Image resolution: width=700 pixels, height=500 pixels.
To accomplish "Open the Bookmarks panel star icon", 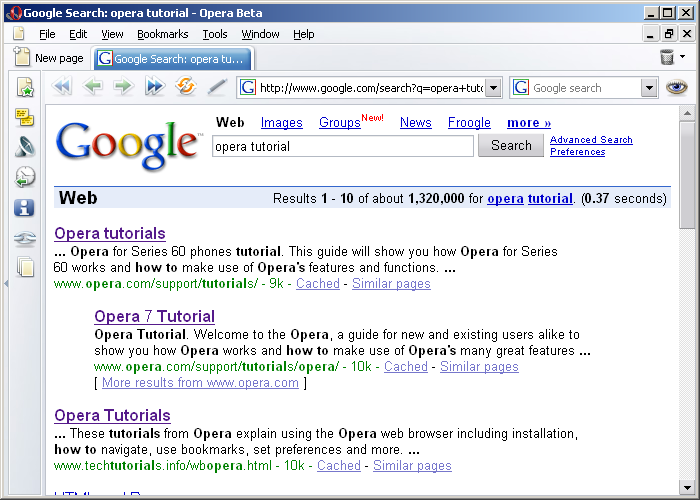I will [x=25, y=88].
